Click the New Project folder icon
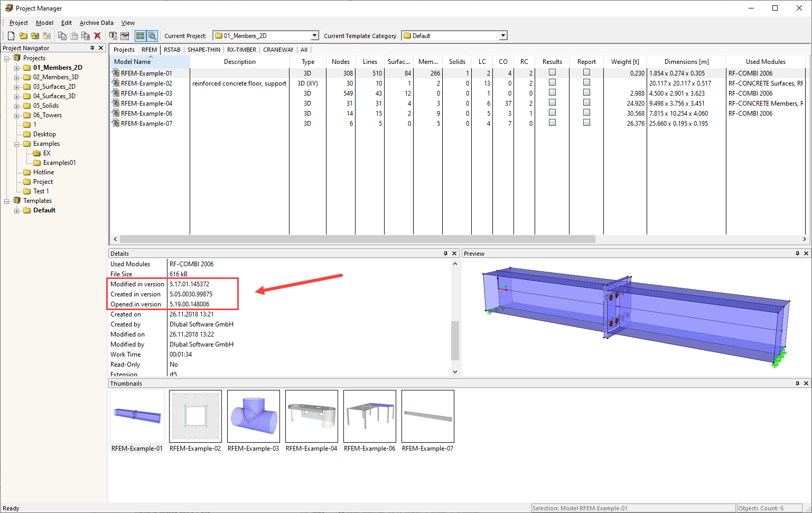The image size is (812, 513). point(23,36)
